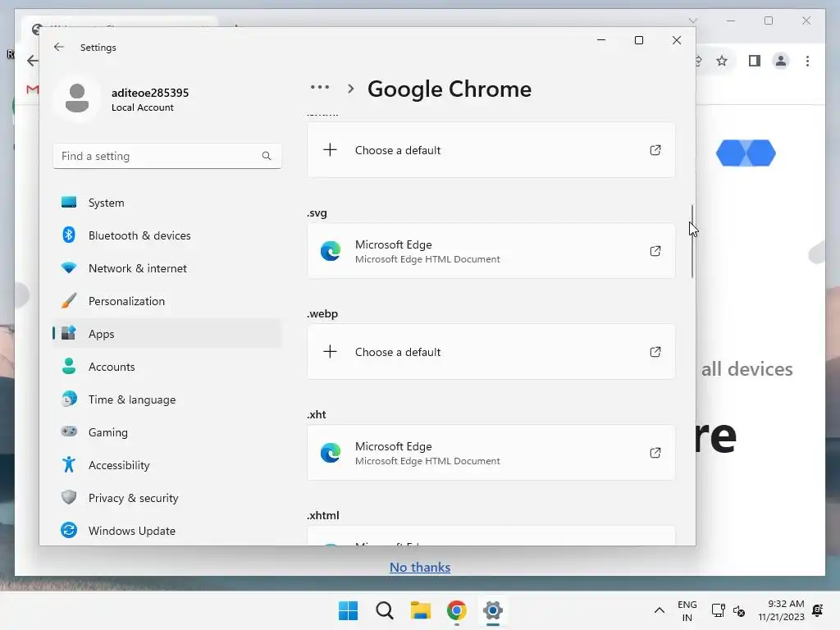Open Chrome three-dot menu
The image size is (840, 630).
point(807,61)
